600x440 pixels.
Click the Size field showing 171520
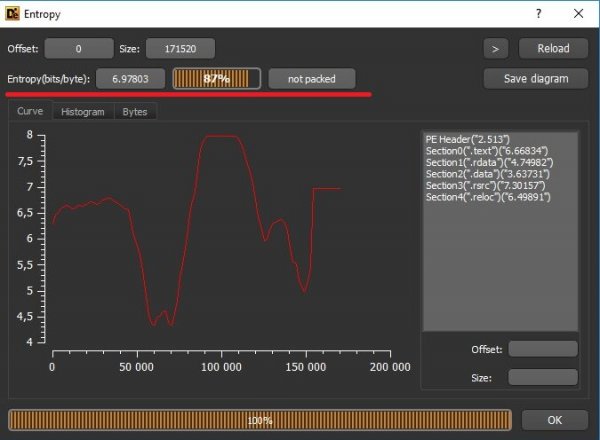[180, 48]
